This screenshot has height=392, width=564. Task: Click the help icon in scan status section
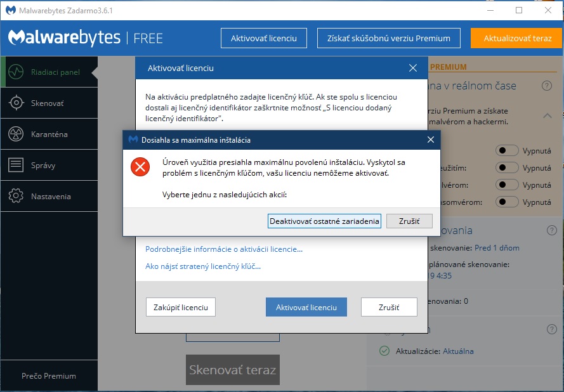click(551, 230)
